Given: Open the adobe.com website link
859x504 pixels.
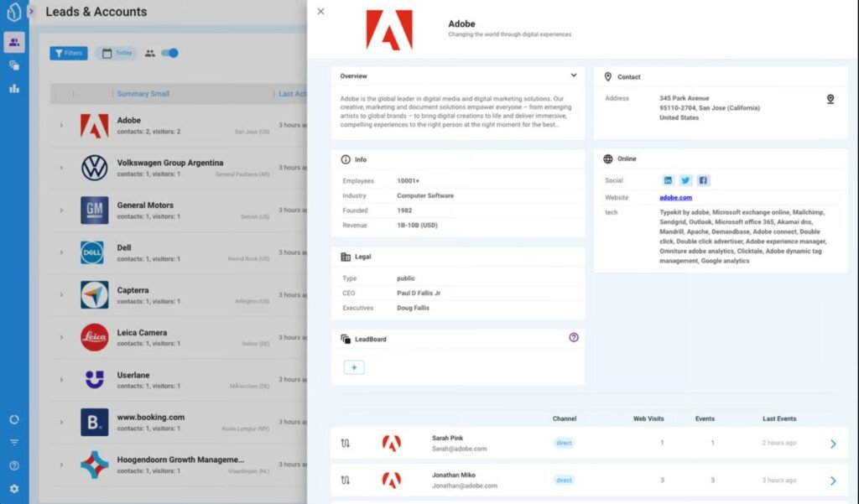Looking at the screenshot, I should tap(675, 198).
